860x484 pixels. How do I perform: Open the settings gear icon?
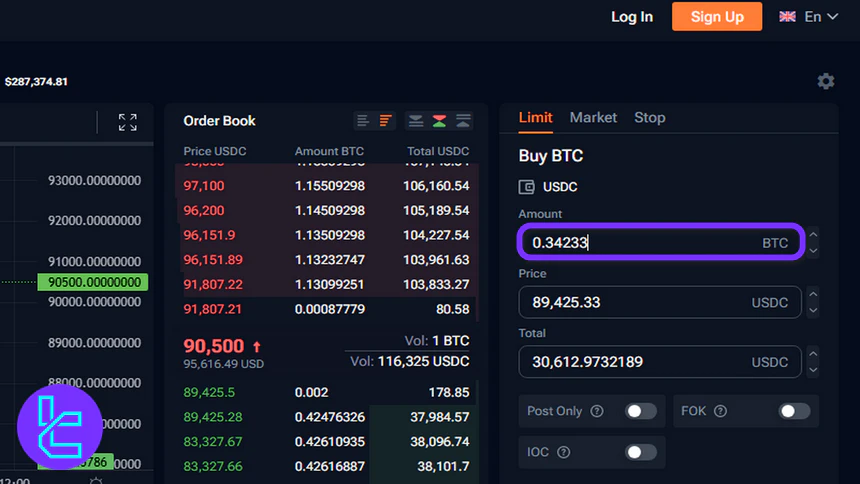click(825, 81)
